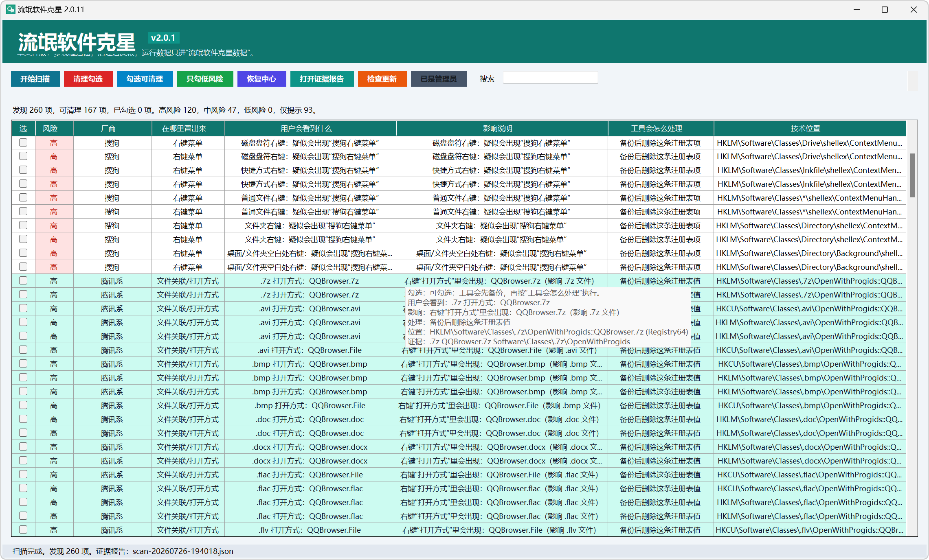The image size is (929, 560).
Task: Click the red 清理勾选 button
Action: point(88,79)
